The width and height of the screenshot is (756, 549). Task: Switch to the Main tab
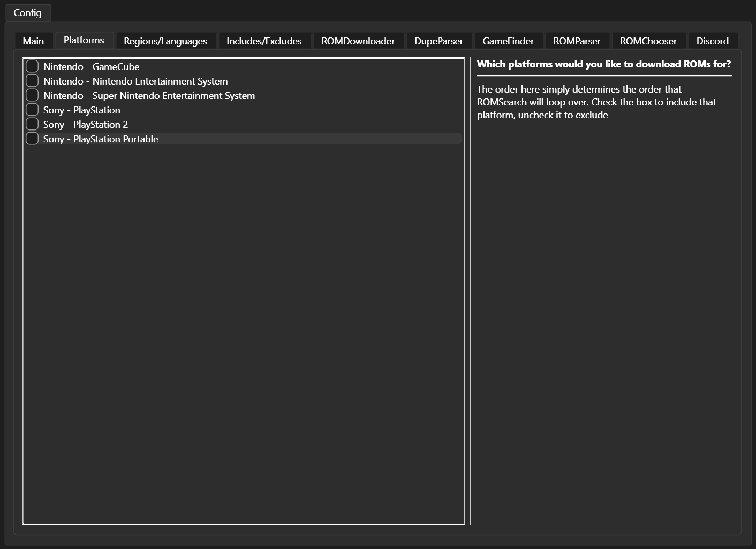coord(33,41)
